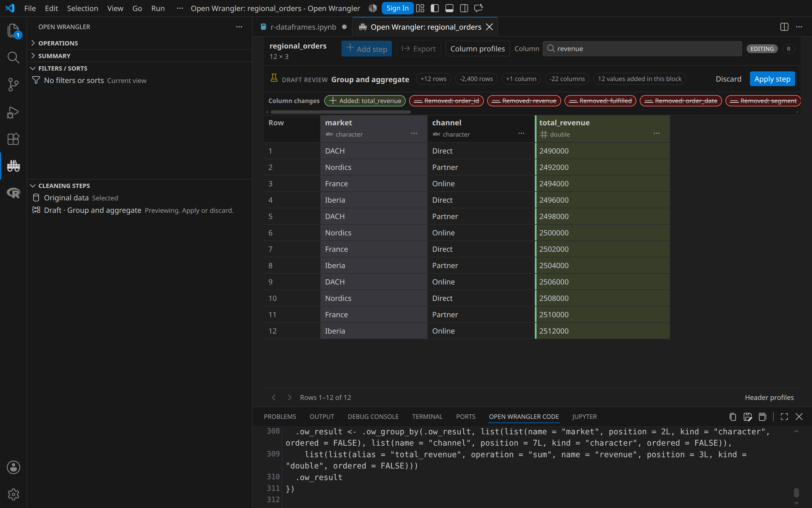Click the Add step button
The image size is (812, 508).
[x=367, y=49]
